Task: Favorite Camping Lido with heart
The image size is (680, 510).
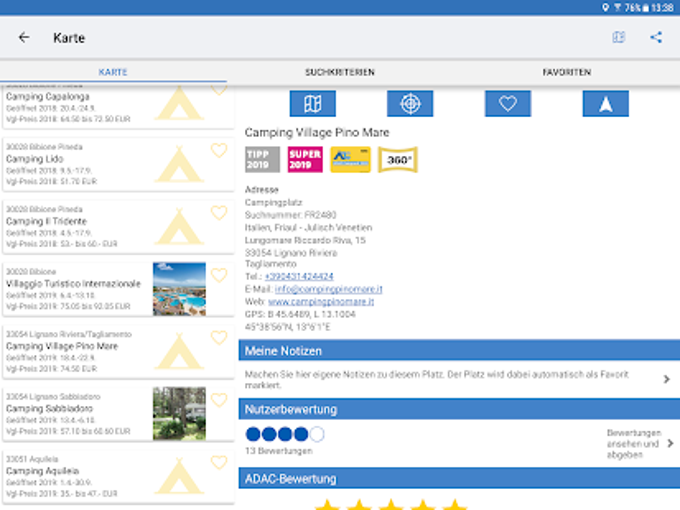Action: click(x=219, y=150)
